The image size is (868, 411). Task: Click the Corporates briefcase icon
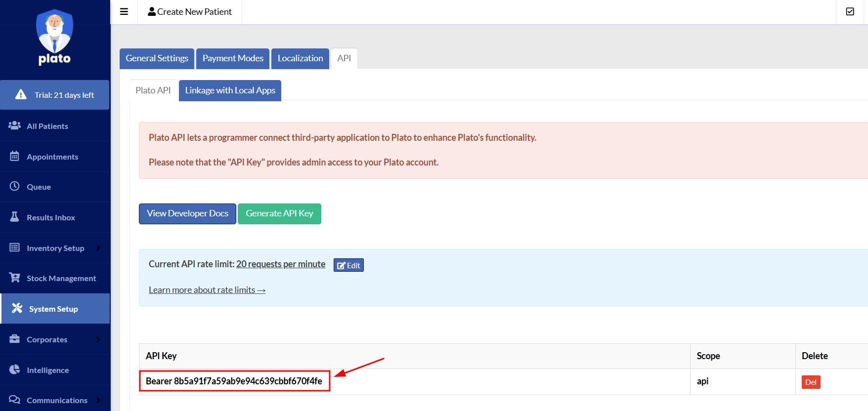coord(15,339)
